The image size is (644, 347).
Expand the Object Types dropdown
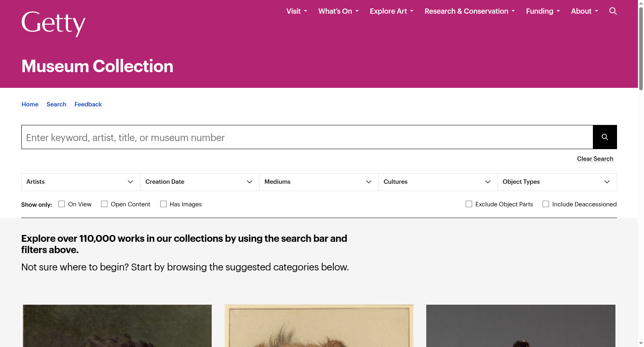pos(557,182)
